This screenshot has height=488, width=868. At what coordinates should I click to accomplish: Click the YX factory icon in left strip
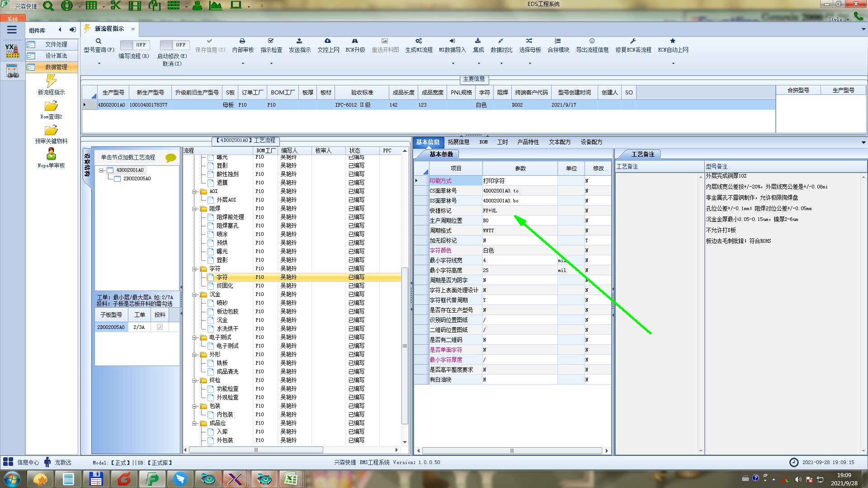(x=12, y=51)
